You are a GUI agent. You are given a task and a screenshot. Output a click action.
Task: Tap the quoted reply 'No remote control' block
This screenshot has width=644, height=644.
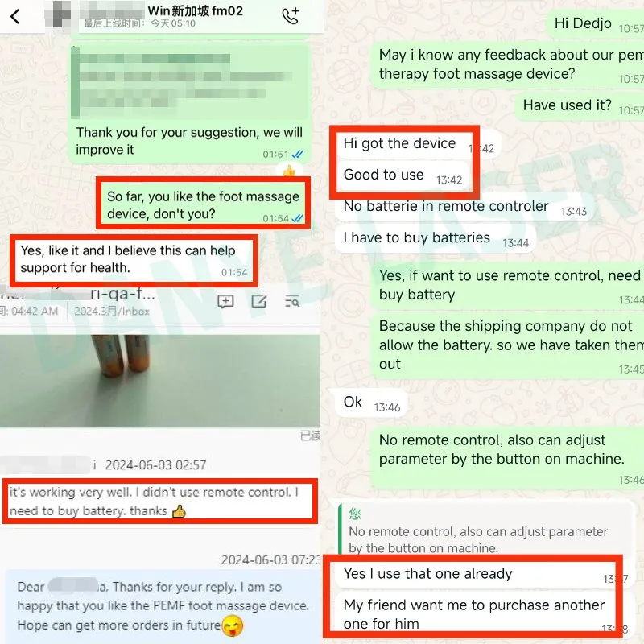[x=485, y=530]
